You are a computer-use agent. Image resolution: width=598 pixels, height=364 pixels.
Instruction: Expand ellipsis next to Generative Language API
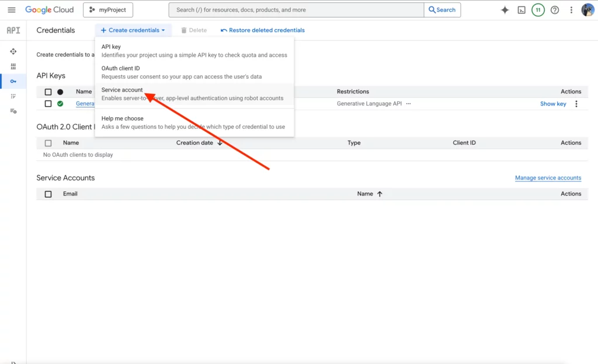click(x=408, y=104)
